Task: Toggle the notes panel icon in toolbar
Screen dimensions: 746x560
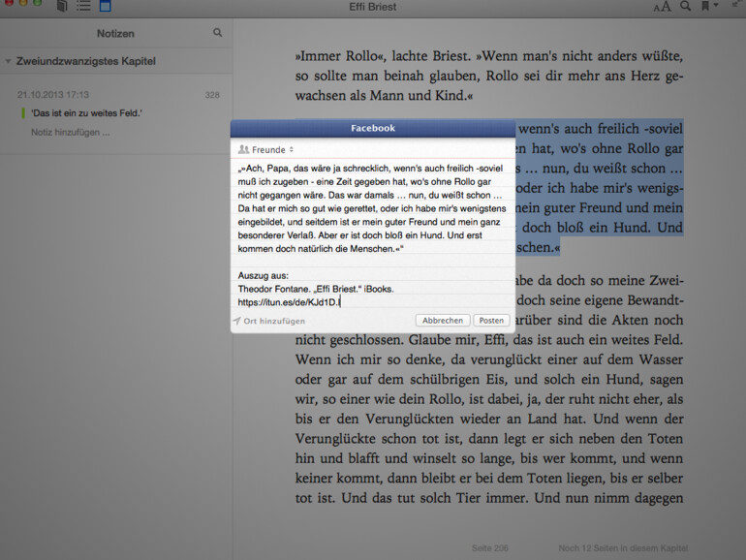Action: point(106,6)
